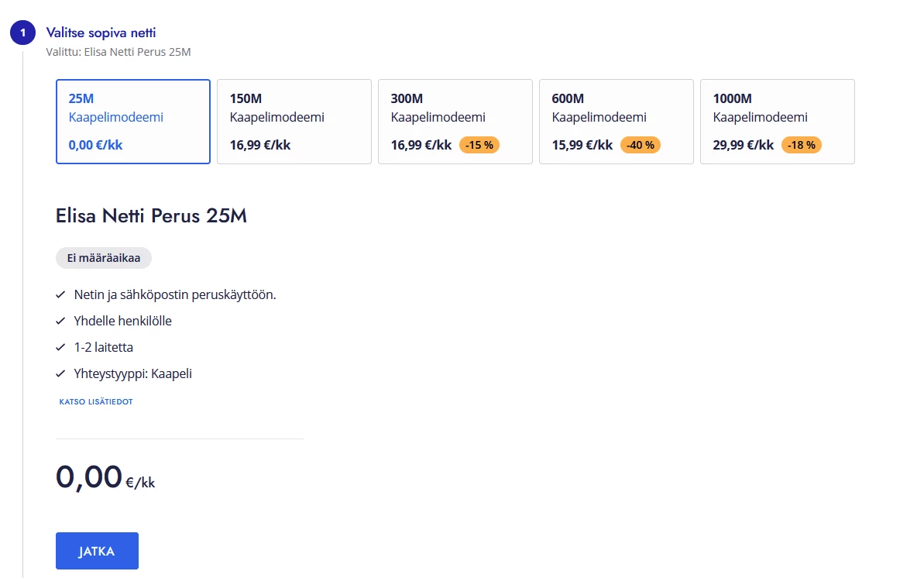Viewport: 924px width, 578px height.
Task: Click 'Yhteystyyppi: Kaapeli' list item
Action: click(x=133, y=373)
